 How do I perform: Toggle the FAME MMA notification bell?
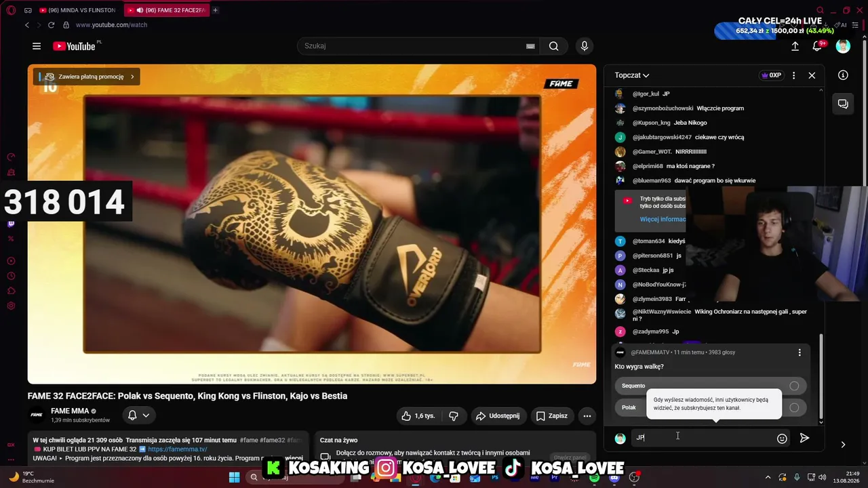138,415
